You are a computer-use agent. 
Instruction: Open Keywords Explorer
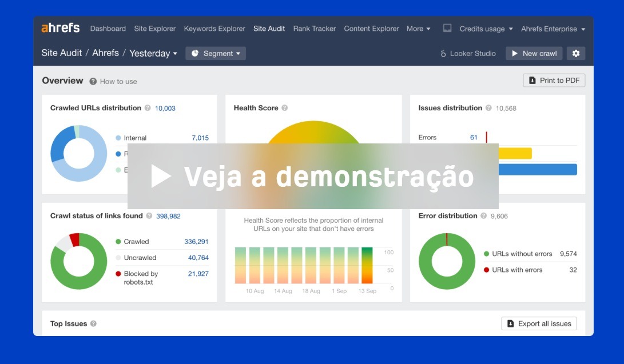[x=214, y=29]
